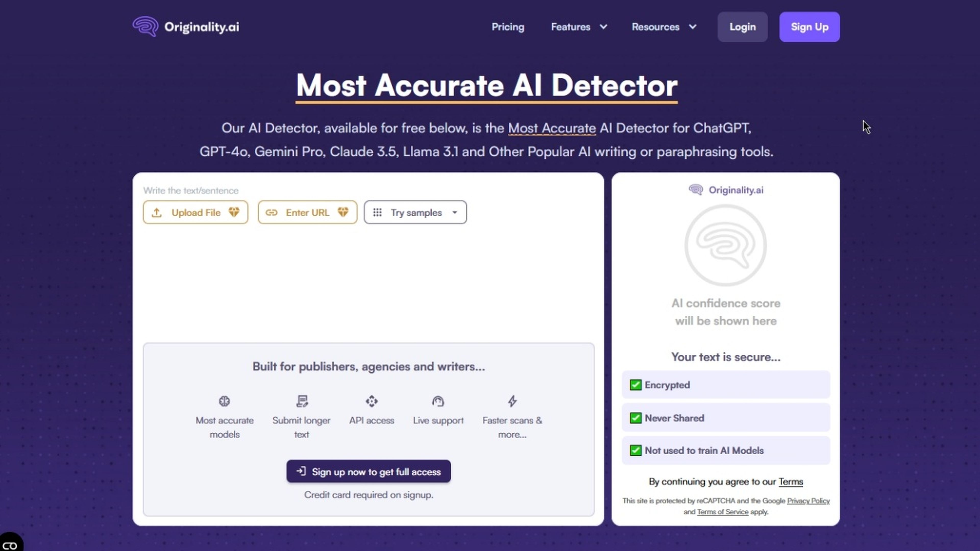Click the grid icon on Try samples

click(x=377, y=212)
